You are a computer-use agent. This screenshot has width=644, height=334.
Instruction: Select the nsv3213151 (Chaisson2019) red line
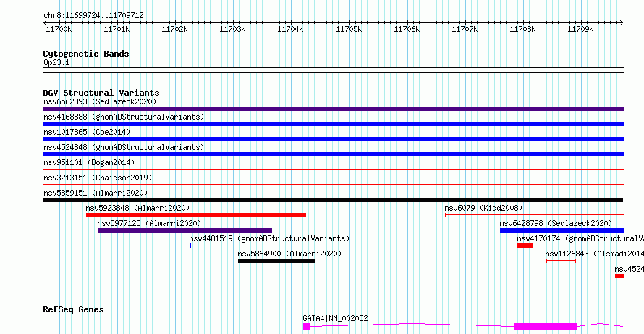(333, 184)
